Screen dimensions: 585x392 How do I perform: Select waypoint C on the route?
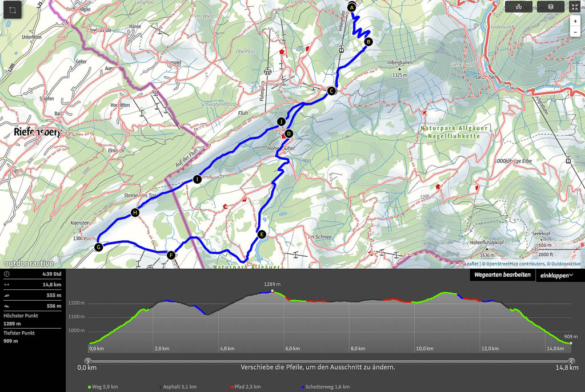coord(331,91)
